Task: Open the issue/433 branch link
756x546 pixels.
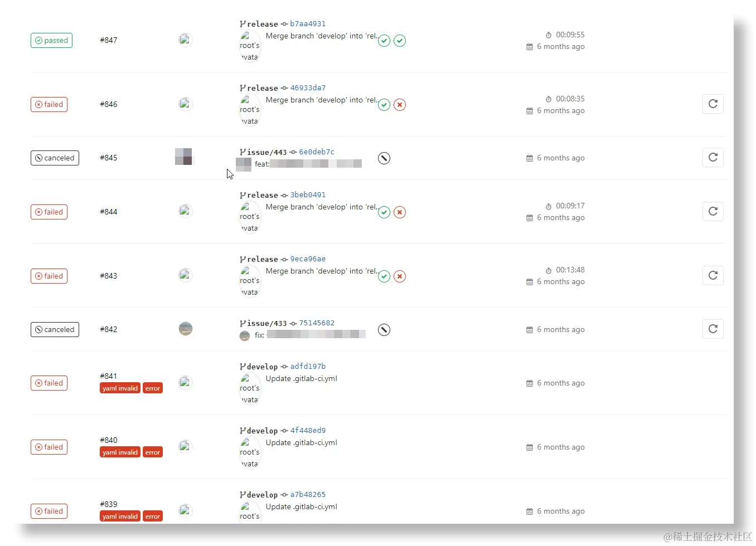Action: pos(267,323)
